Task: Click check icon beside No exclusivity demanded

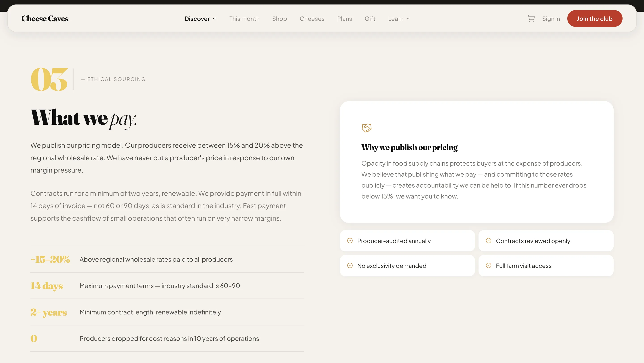Action: (350, 265)
